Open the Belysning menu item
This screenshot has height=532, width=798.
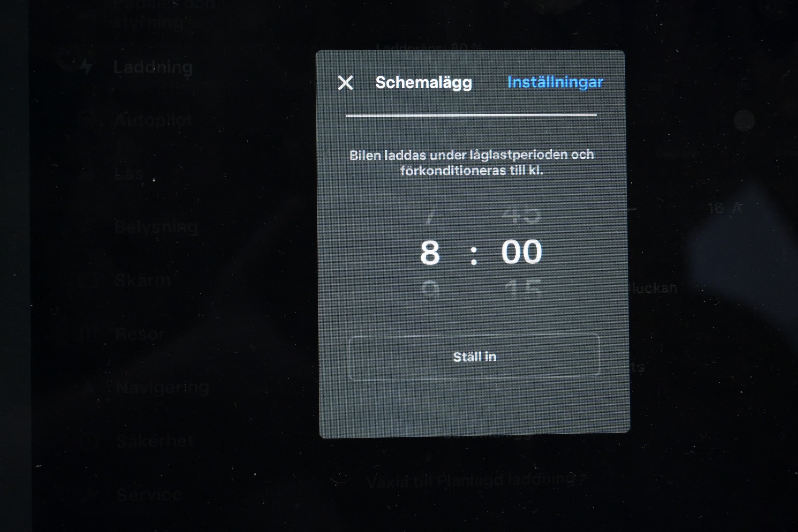(x=156, y=227)
